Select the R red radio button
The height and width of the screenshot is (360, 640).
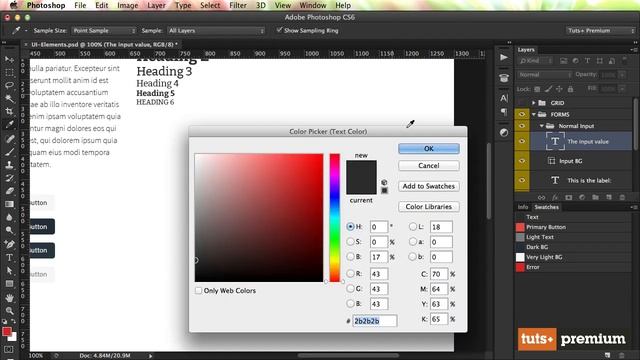pos(350,274)
